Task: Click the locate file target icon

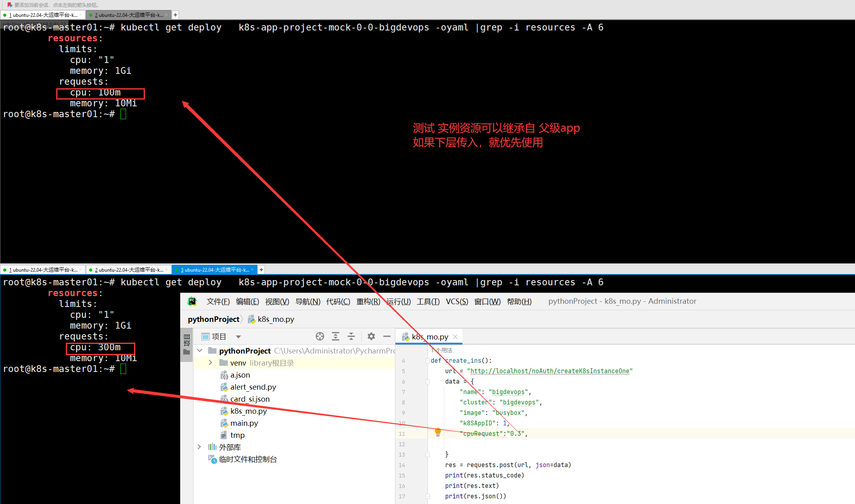Action: (320, 336)
